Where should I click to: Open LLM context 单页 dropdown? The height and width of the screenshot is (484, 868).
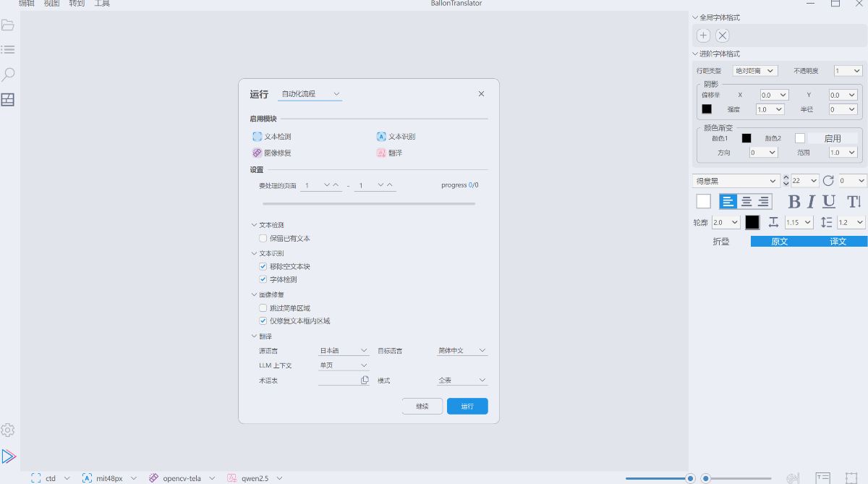coord(344,365)
